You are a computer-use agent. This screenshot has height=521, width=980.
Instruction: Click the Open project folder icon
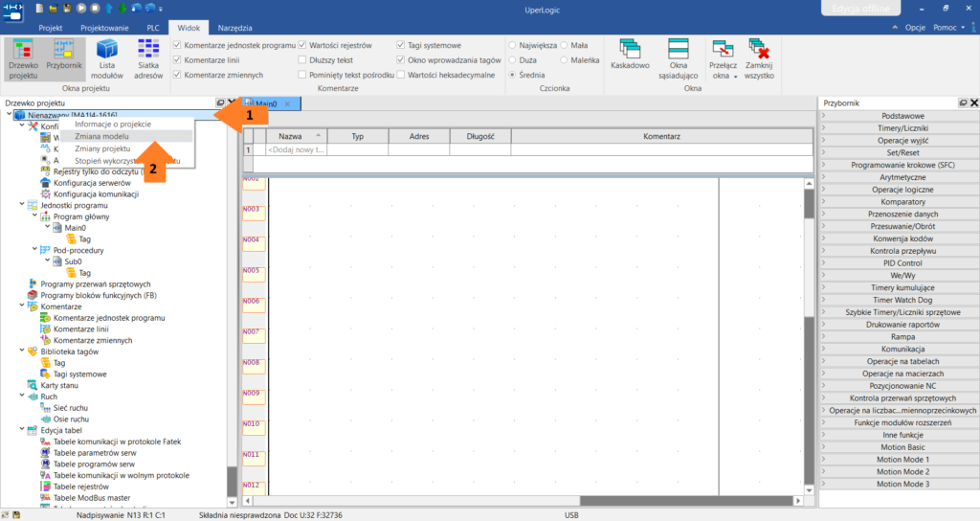pyautogui.click(x=54, y=8)
